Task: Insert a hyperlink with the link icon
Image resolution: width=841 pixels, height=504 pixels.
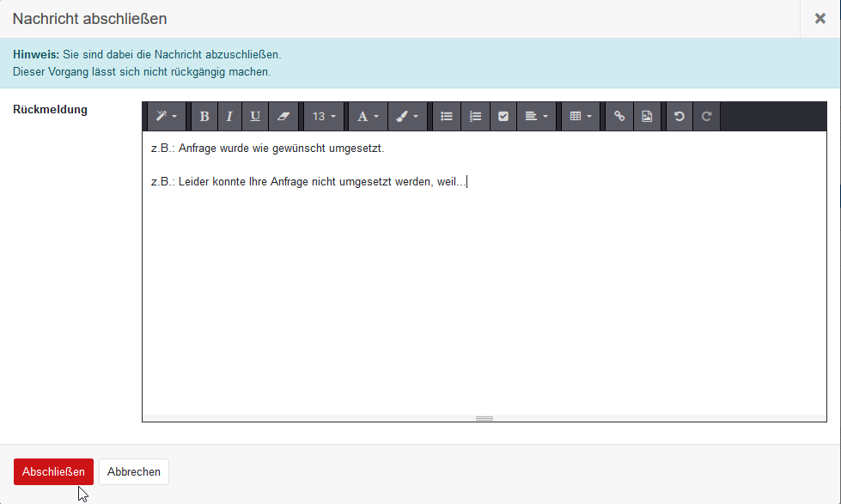Action: coord(619,117)
